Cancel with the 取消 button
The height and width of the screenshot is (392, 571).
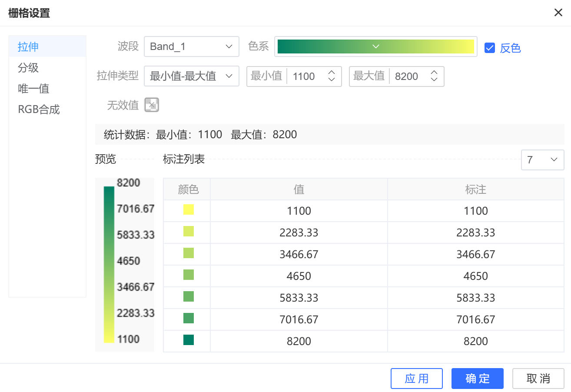(538, 379)
